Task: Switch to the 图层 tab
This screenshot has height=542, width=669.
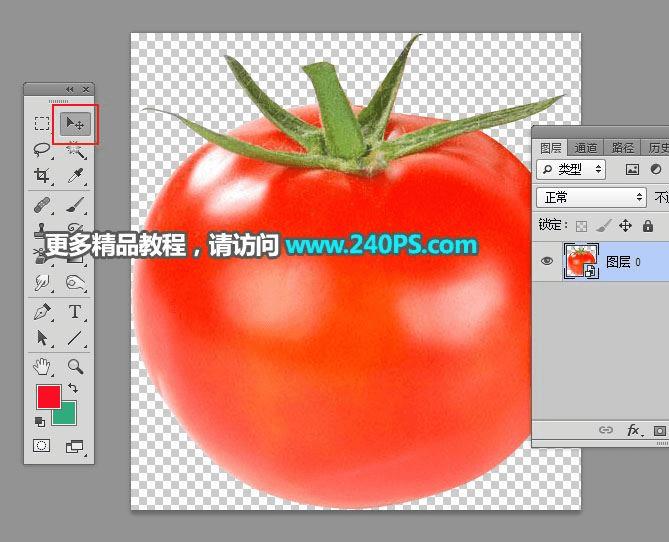Action: coord(551,148)
